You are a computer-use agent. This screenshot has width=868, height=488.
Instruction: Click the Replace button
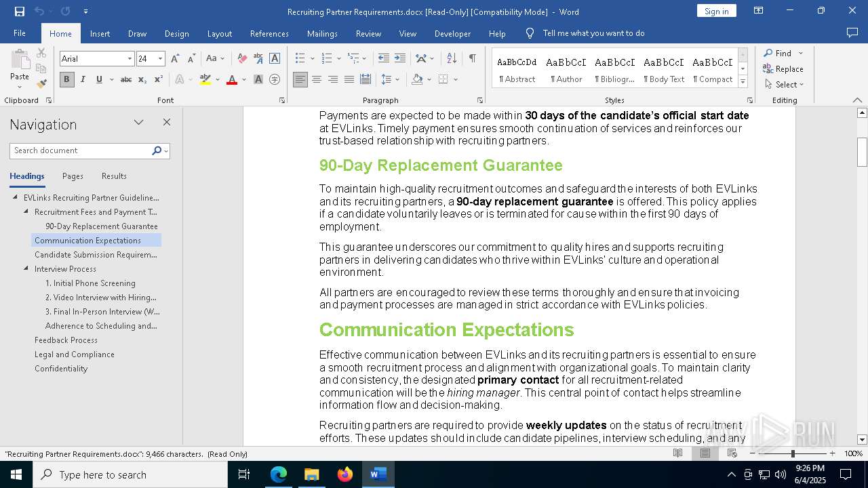783,68
